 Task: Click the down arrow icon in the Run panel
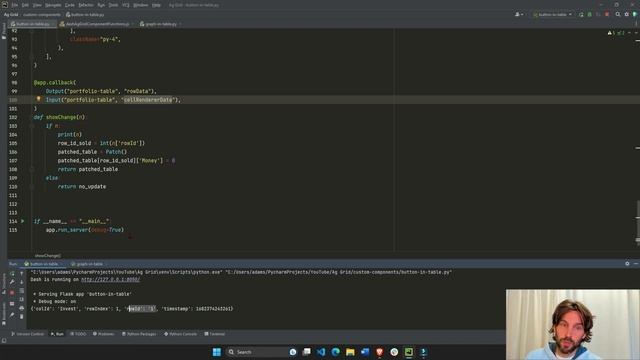click(22, 282)
